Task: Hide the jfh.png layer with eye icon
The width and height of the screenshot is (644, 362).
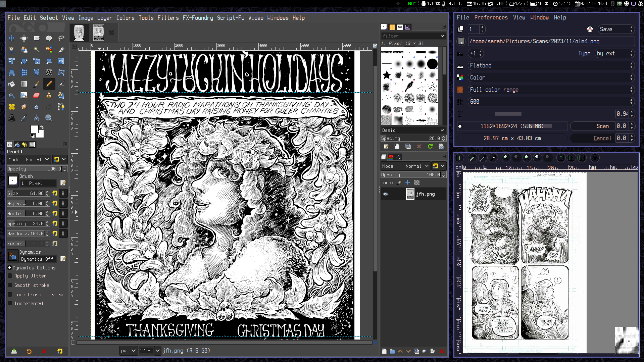Action: (386, 194)
